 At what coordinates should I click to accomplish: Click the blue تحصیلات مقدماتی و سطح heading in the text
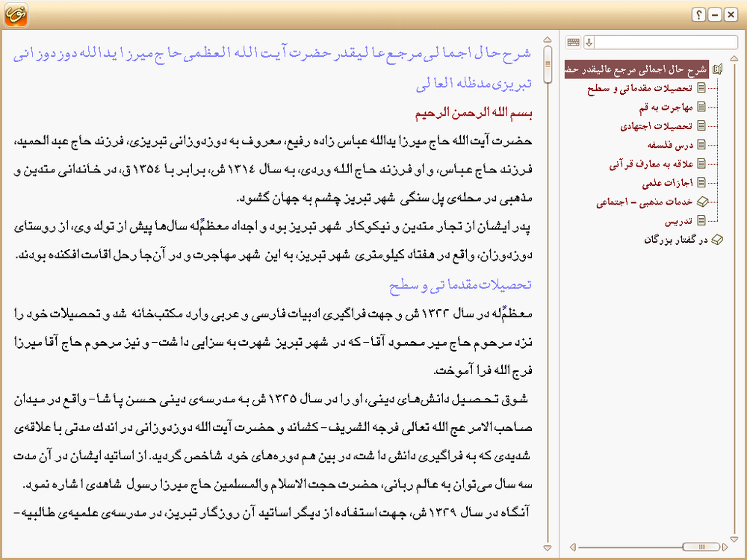[x=460, y=284]
